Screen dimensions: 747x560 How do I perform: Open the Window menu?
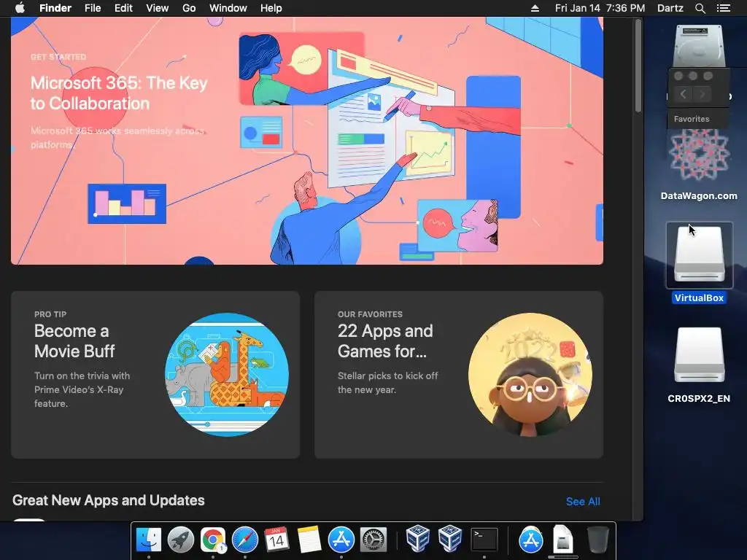228,8
